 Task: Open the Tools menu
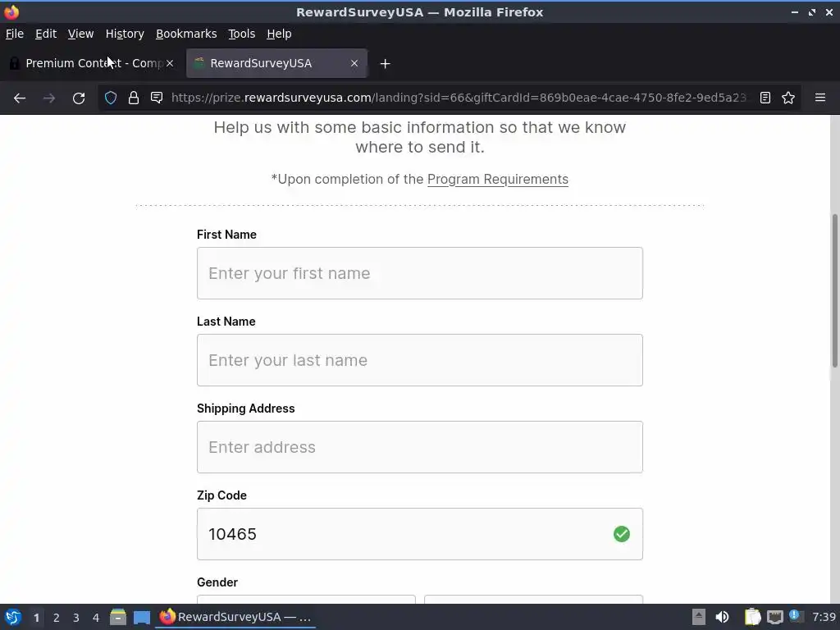(242, 34)
